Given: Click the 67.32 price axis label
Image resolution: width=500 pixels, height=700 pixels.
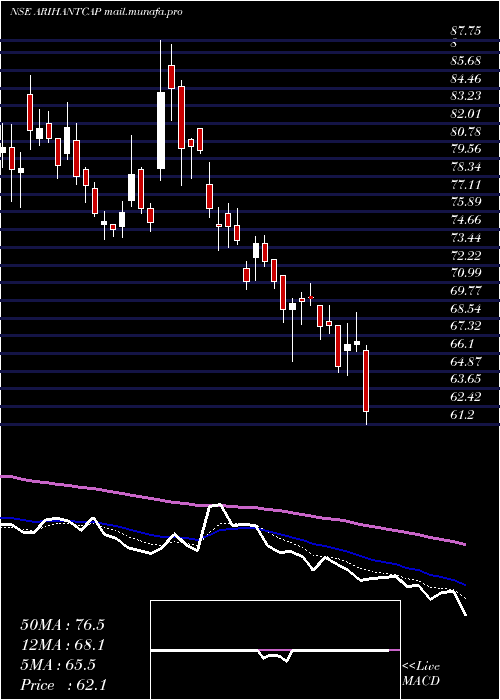Looking at the screenshot, I should coord(466,326).
